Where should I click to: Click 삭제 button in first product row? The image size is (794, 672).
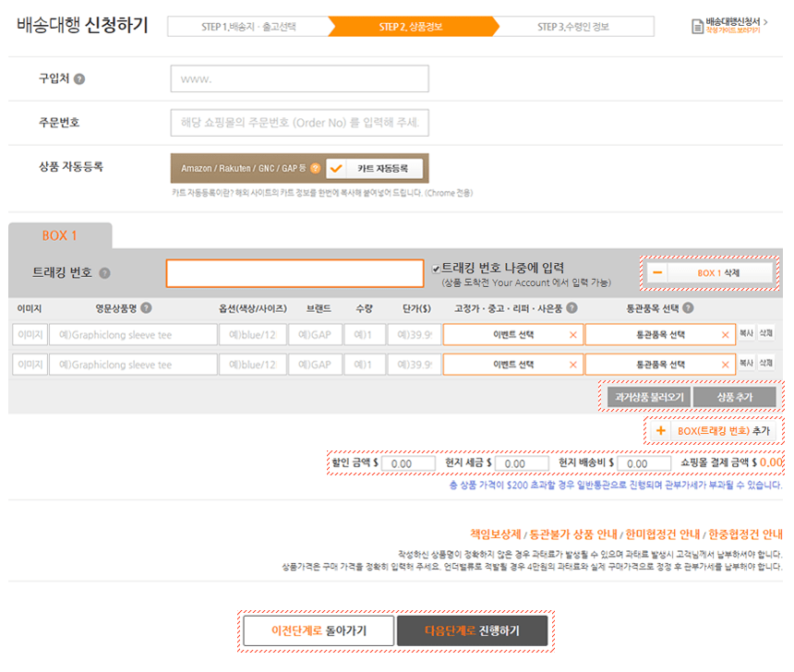765,333
